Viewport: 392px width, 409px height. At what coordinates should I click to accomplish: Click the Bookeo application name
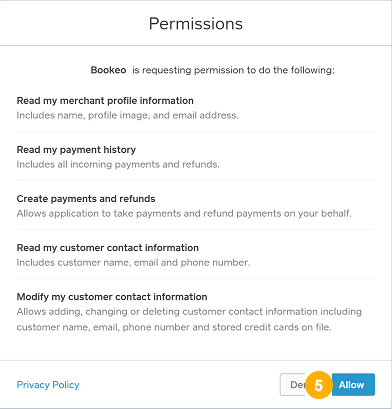click(x=108, y=70)
